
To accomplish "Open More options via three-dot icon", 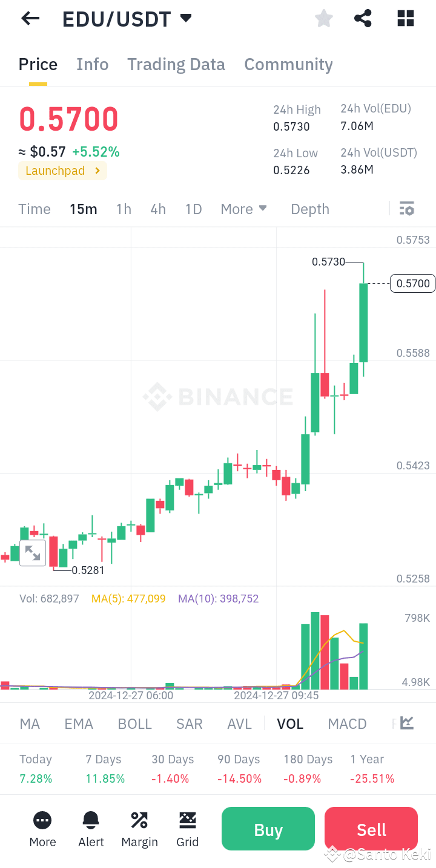I will [x=42, y=820].
